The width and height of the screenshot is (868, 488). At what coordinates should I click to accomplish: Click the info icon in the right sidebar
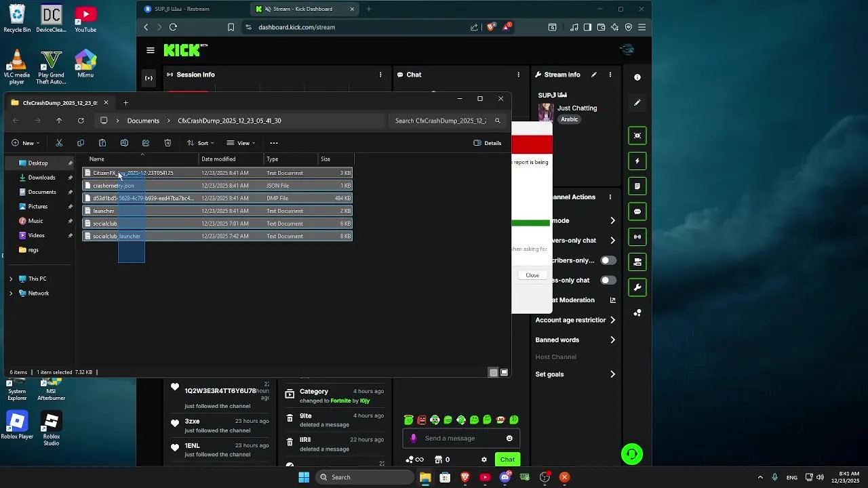tap(637, 77)
